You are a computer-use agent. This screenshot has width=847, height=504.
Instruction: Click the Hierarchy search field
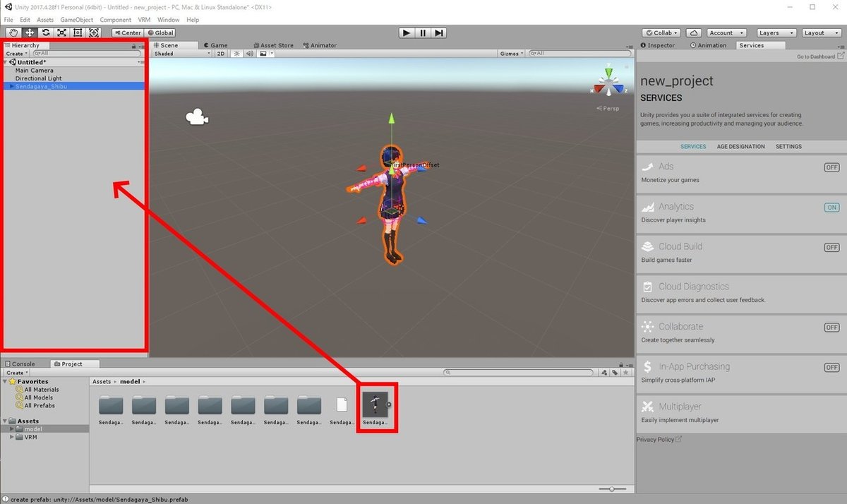[x=87, y=54]
